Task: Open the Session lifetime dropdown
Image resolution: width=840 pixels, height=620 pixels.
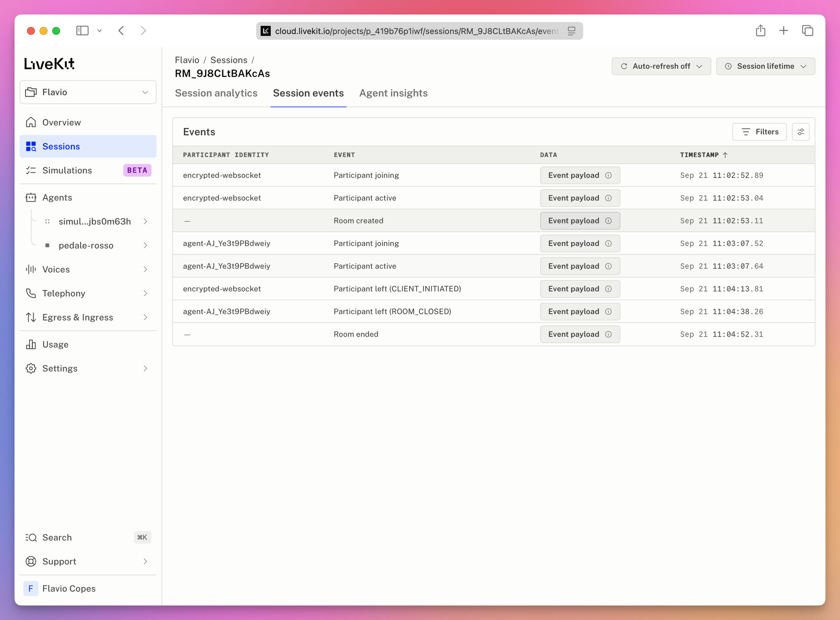Action: [x=765, y=66]
